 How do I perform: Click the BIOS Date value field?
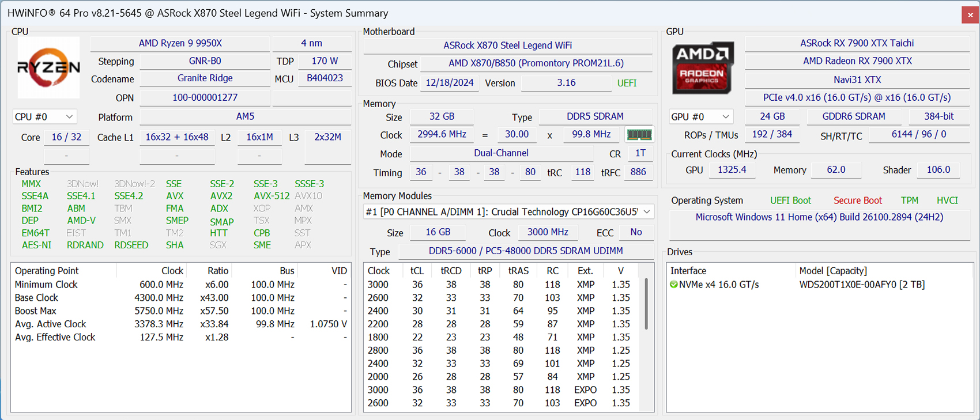coord(449,83)
